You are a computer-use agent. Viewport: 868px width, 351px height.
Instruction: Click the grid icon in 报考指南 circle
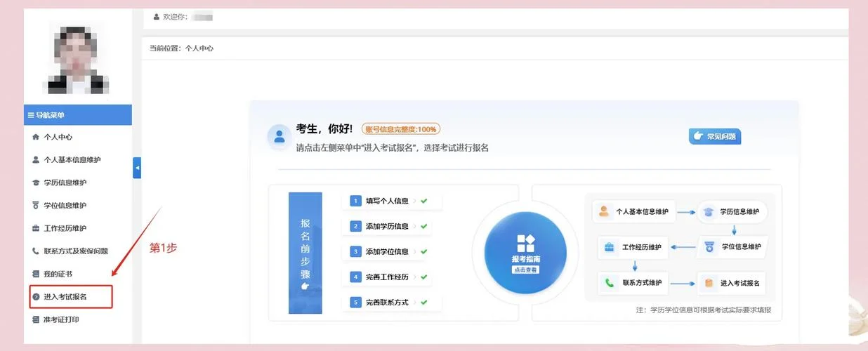click(525, 243)
